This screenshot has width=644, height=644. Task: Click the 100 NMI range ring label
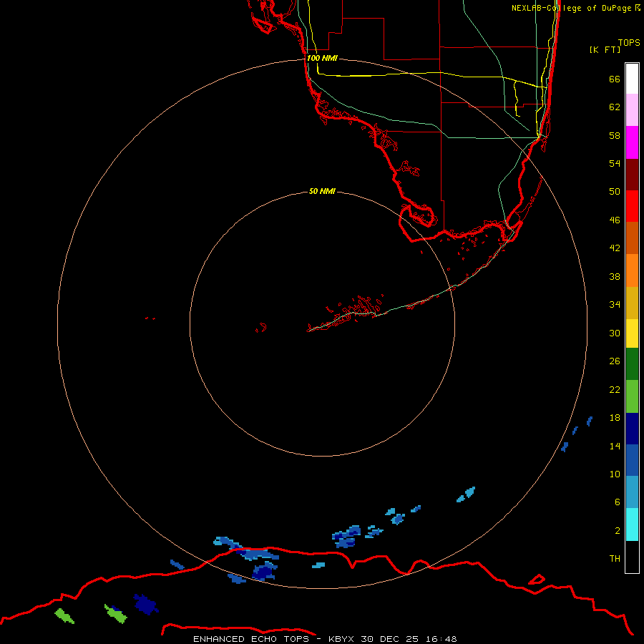tap(322, 58)
